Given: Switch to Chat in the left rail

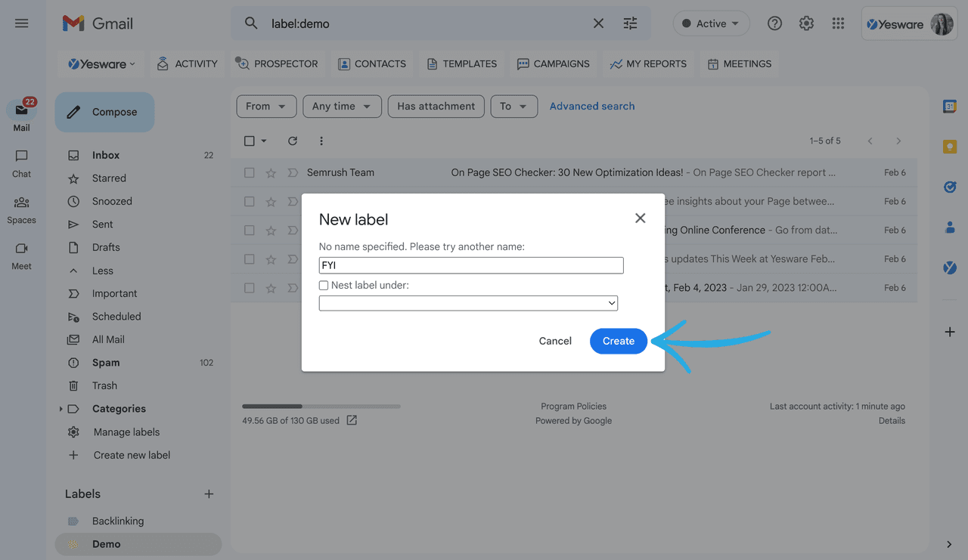Looking at the screenshot, I should click(x=21, y=163).
